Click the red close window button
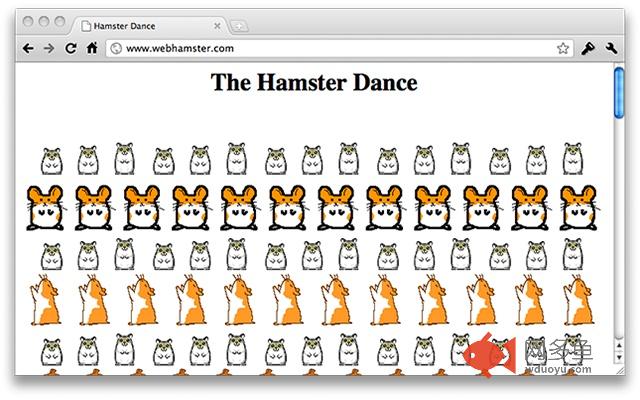 tap(28, 21)
